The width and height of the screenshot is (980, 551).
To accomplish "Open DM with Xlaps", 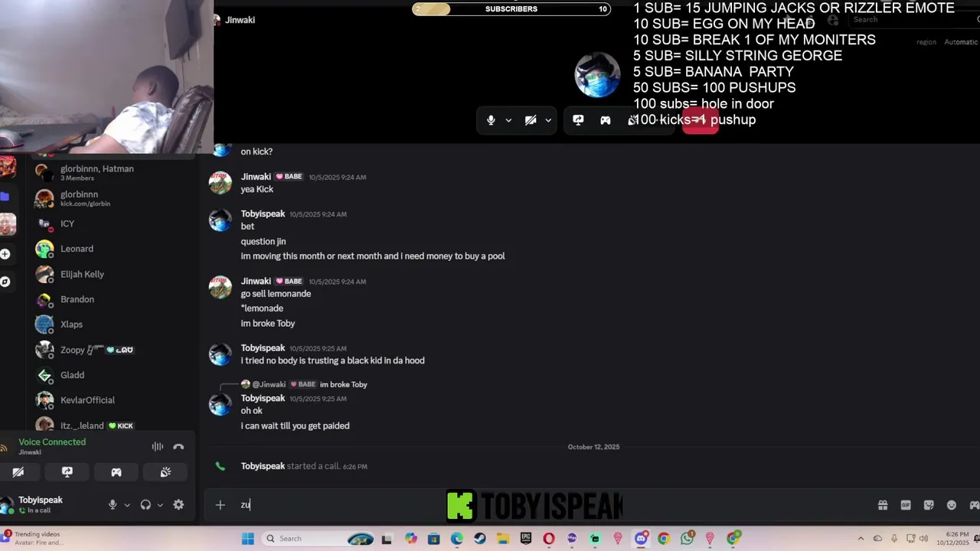I will tap(113, 324).
